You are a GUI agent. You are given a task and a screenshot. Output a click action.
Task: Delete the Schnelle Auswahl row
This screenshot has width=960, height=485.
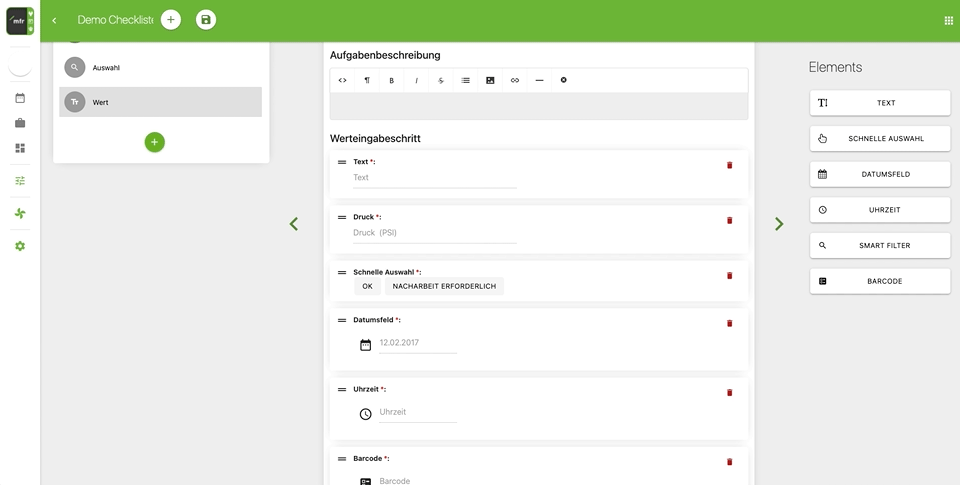[x=729, y=276]
